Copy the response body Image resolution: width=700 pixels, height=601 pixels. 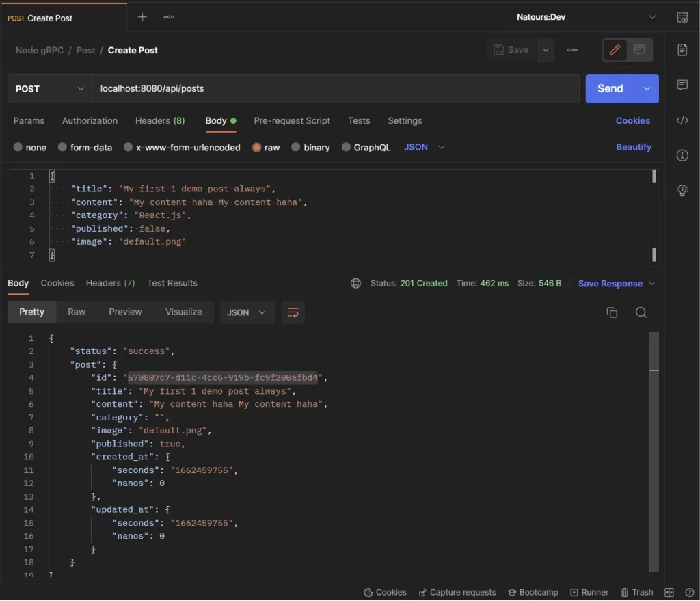613,311
